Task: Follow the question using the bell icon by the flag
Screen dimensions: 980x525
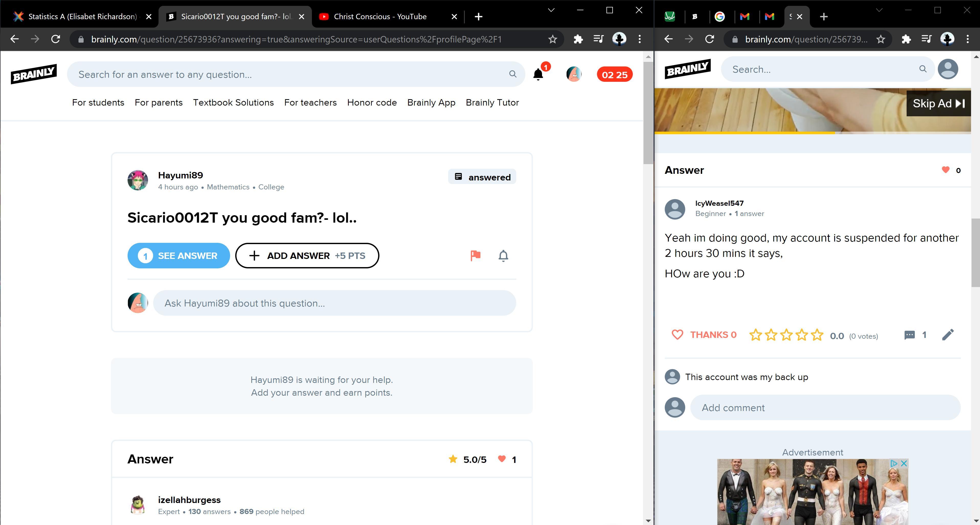Action: point(503,255)
